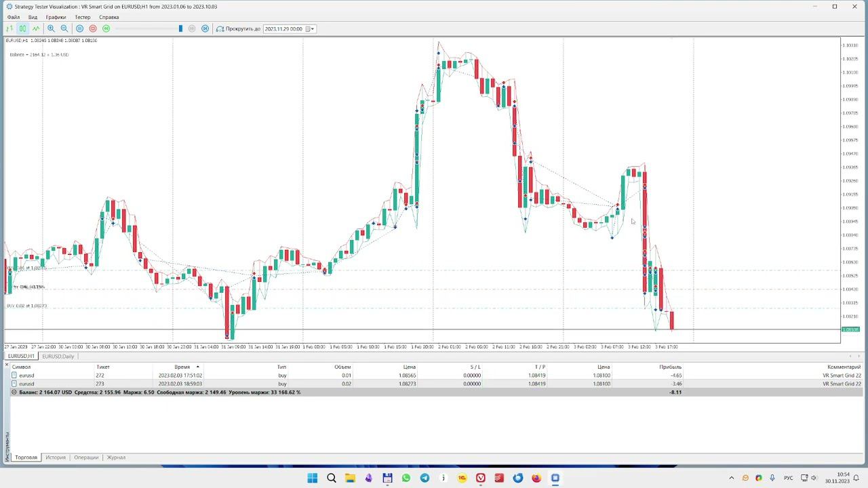Screen dimensions: 868x488
Task: Click total profit -8.11
Action: point(675,392)
